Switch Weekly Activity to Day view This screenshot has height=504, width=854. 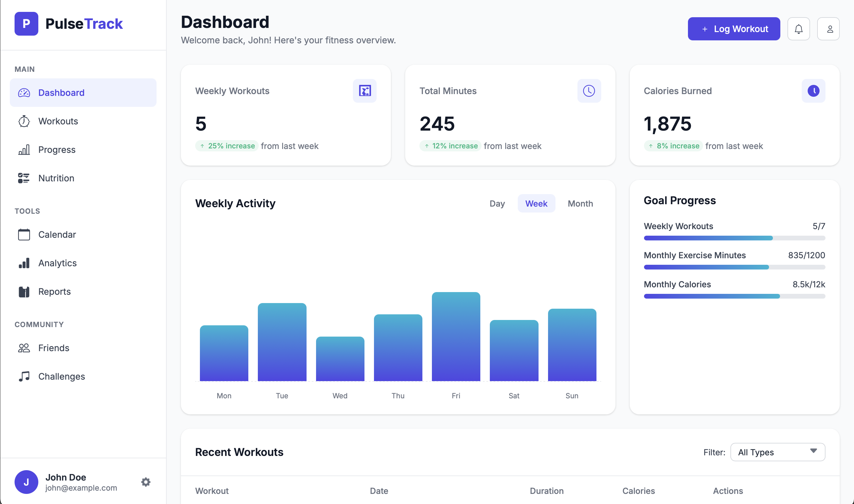point(497,203)
